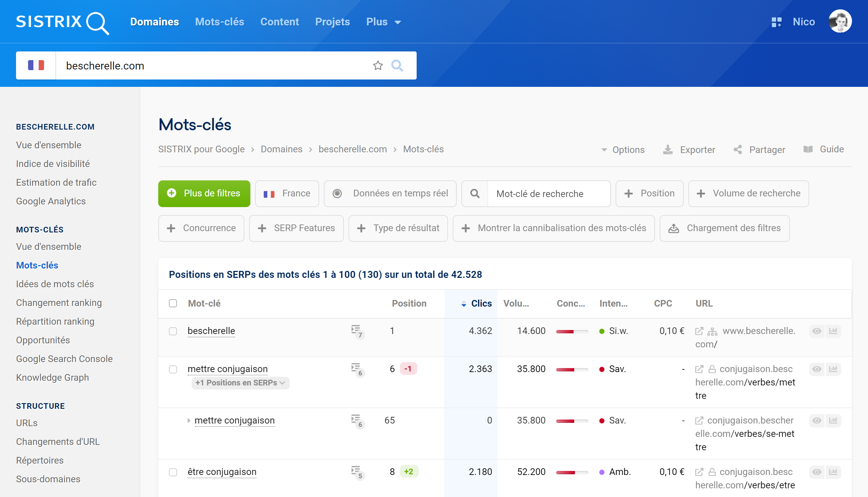
Task: Click Montrer la cannibalisation des mots-clés
Action: tap(554, 228)
